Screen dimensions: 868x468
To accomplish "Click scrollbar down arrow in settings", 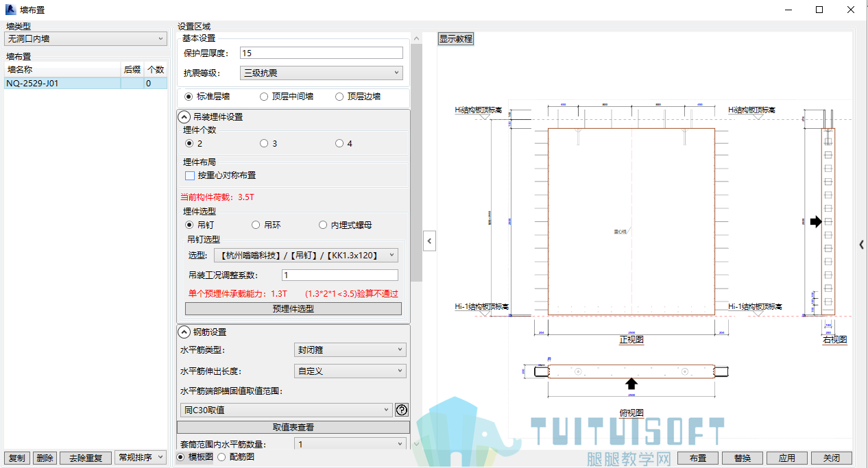I will pos(416,445).
